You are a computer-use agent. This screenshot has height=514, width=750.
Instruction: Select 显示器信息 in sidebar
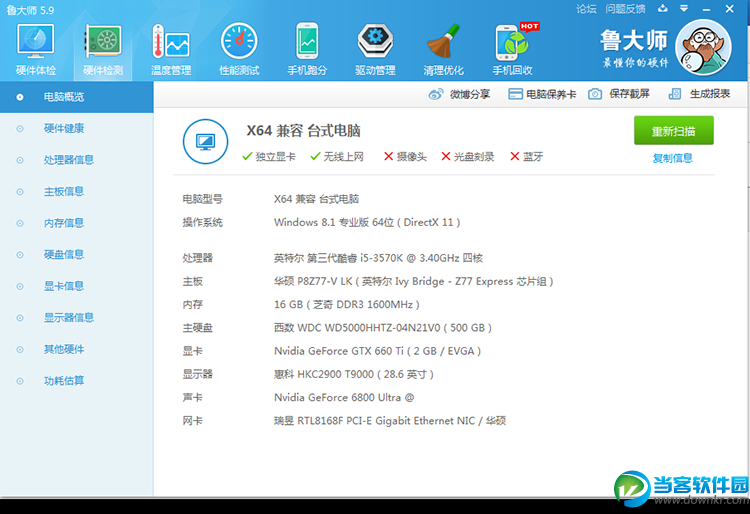[x=77, y=318]
